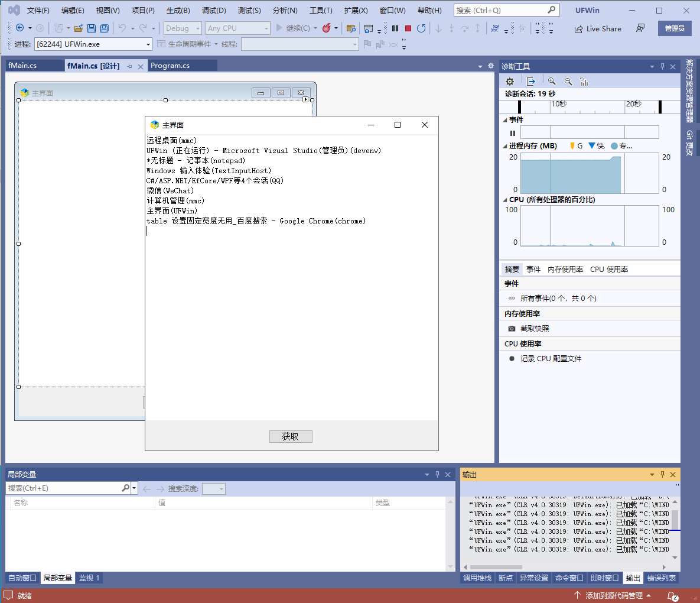Click the search magnifier in Locals

tap(125, 488)
